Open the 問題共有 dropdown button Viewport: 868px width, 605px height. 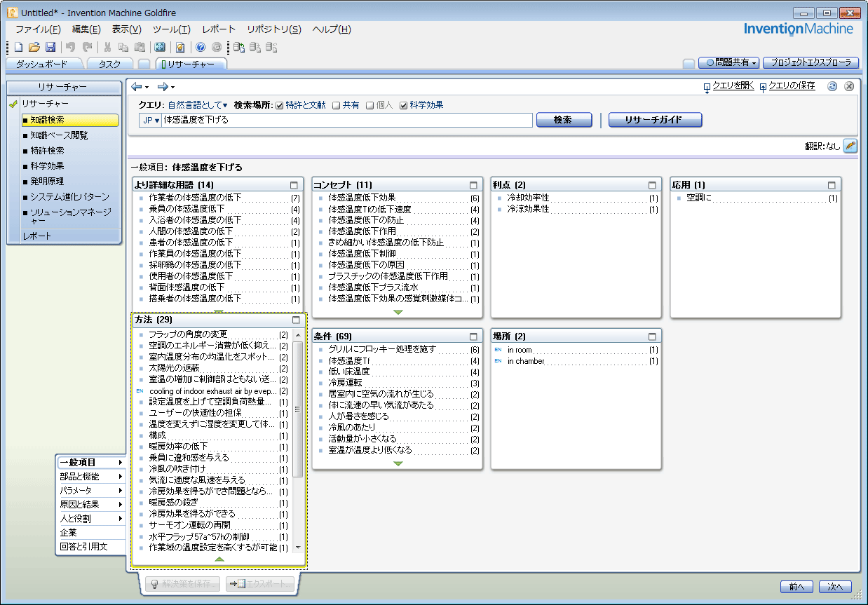pos(729,62)
